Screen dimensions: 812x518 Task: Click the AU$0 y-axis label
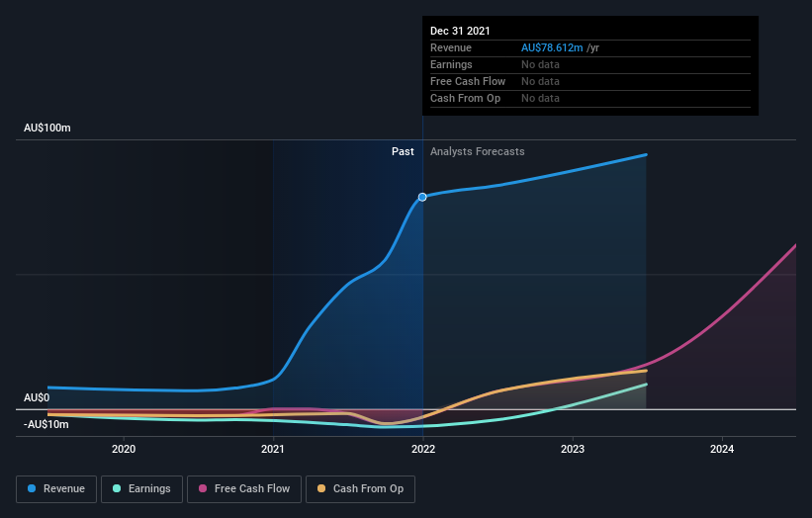(37, 398)
